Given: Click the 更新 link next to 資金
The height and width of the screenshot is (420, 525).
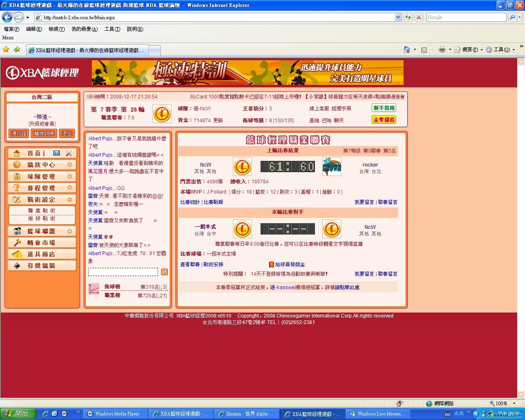Looking at the screenshot, I should click(218, 120).
